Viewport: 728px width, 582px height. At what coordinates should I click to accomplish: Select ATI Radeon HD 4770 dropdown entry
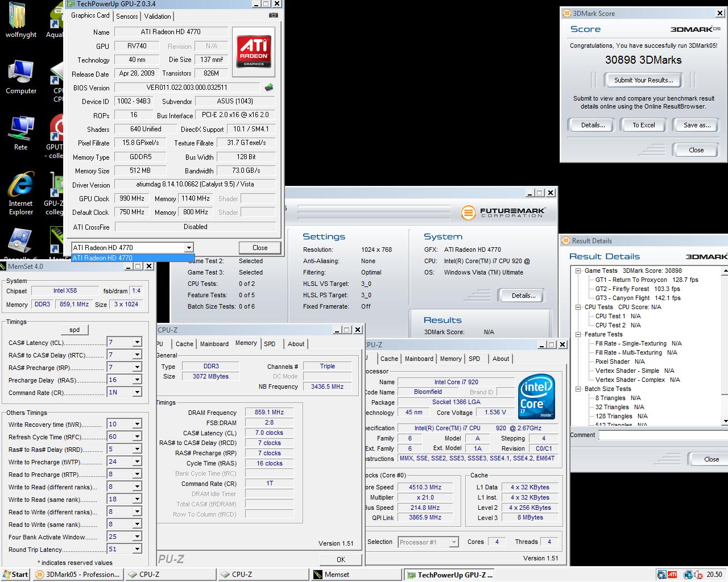(133, 257)
